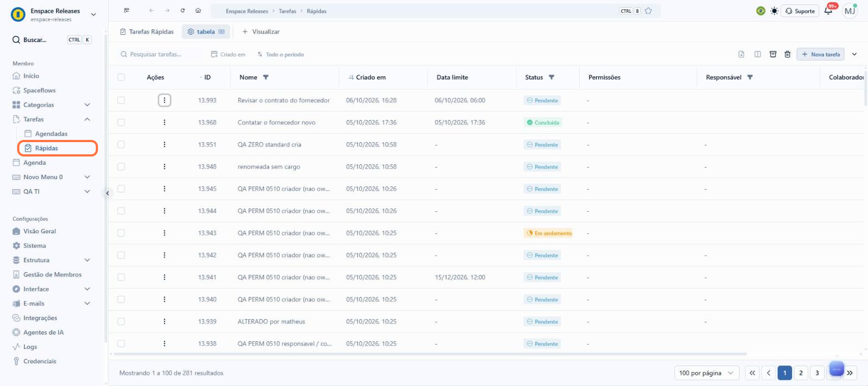Open actions menu for task 13.993

click(164, 100)
